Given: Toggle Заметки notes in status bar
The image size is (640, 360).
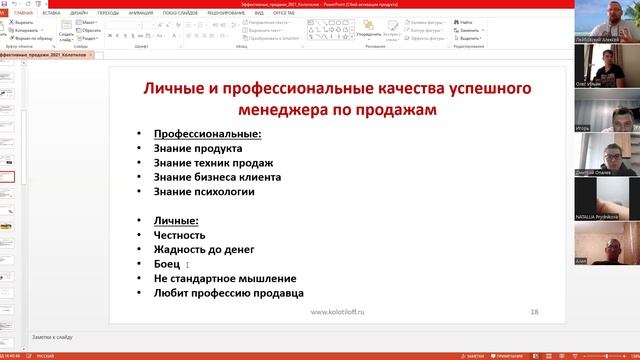Looking at the screenshot, I should tap(472, 356).
